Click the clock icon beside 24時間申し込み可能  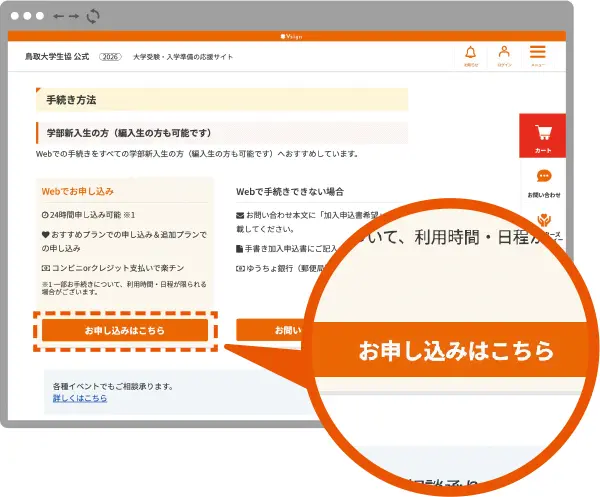(x=44, y=215)
